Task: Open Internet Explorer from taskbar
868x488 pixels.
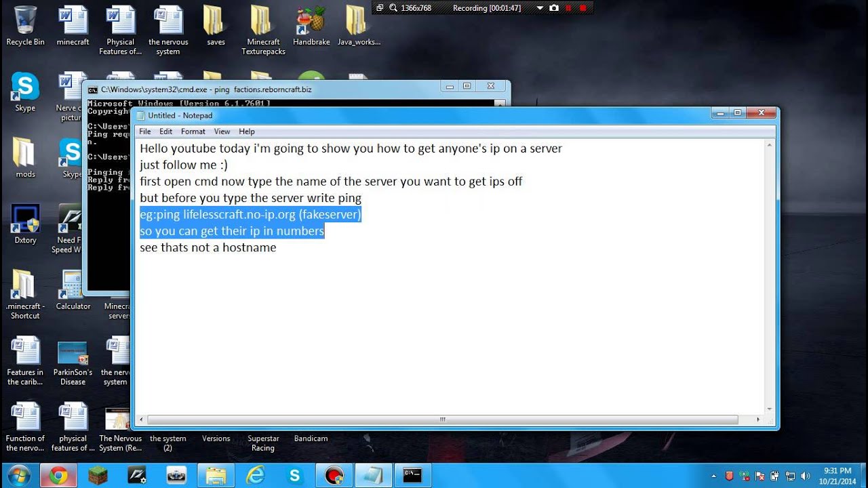Action: pyautogui.click(x=255, y=476)
